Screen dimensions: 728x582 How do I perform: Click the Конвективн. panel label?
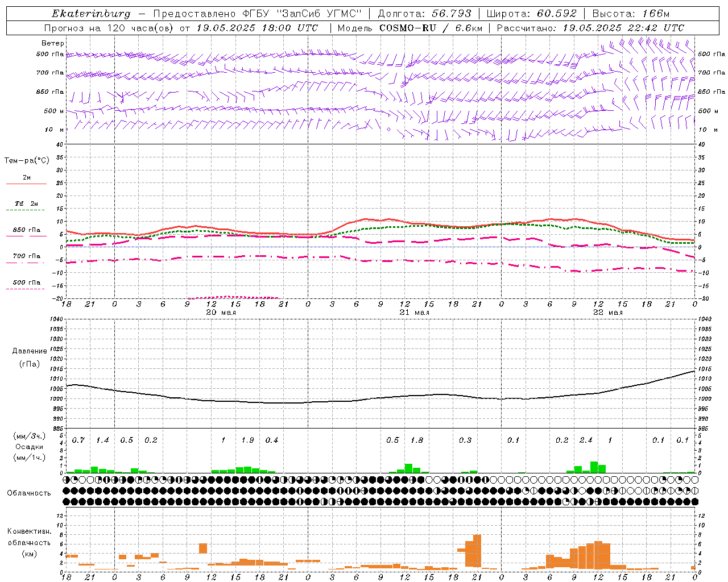[30, 531]
